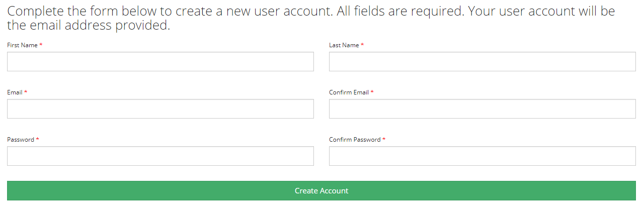Place cursor in the left Password field
644x211 pixels.
160,156
